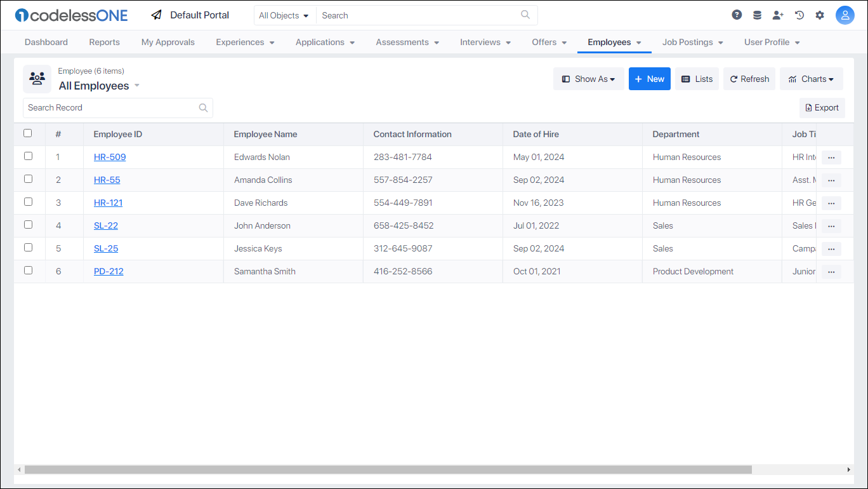Check the box for Samantha Smith's row

pyautogui.click(x=28, y=270)
